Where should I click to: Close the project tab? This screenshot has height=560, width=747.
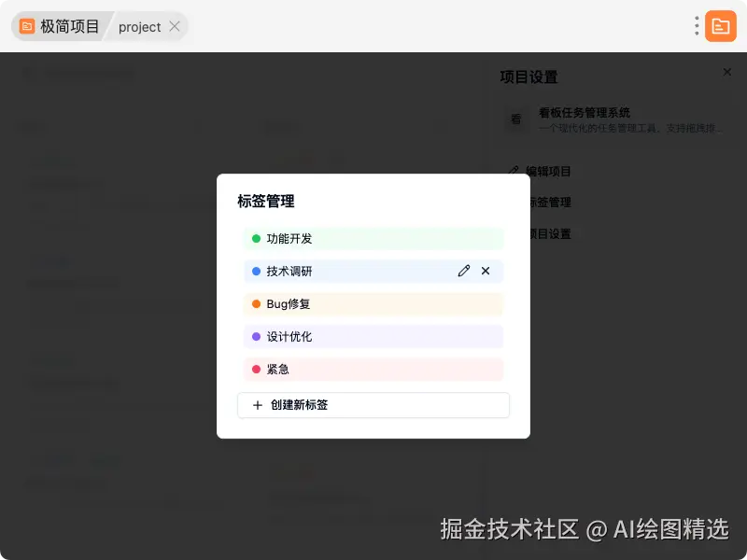(174, 26)
